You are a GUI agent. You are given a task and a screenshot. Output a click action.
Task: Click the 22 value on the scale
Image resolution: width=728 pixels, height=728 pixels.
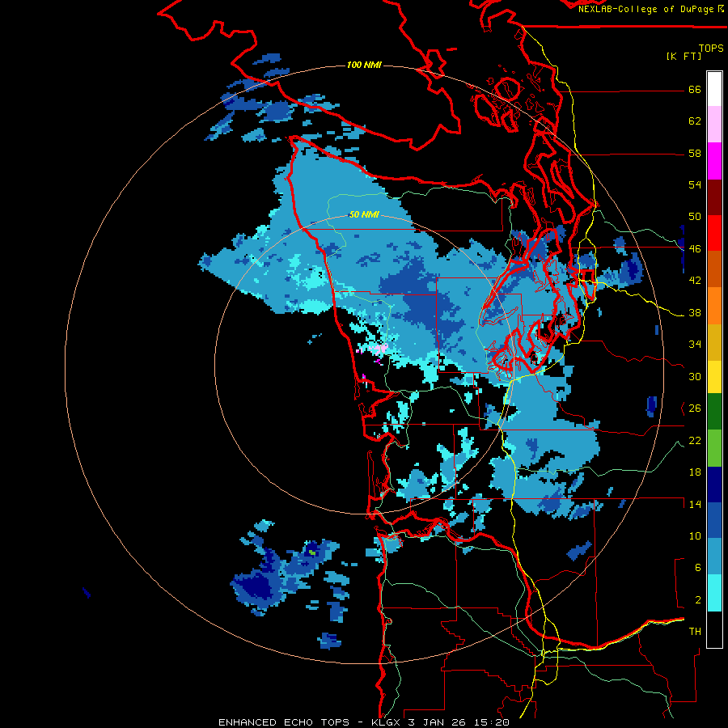point(695,440)
